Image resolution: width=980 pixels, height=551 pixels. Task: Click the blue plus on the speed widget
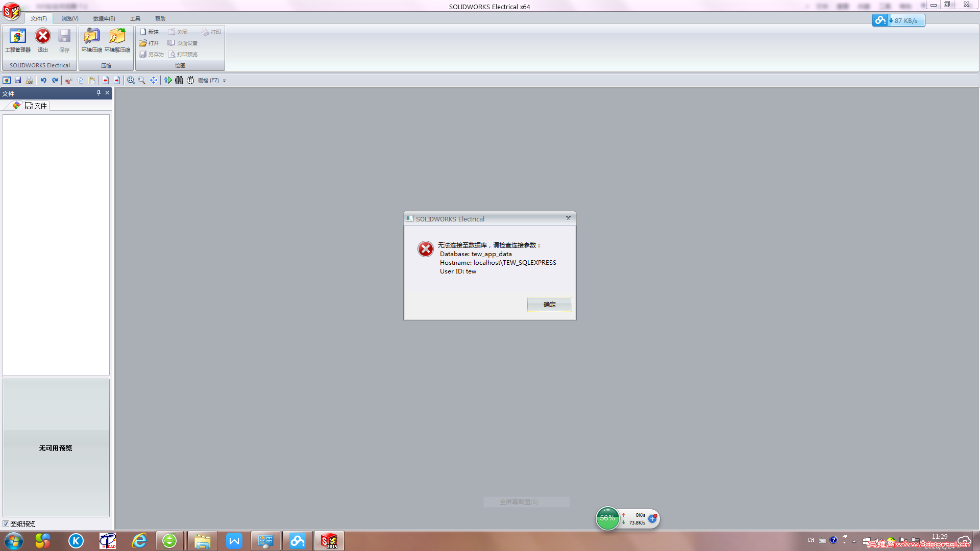point(652,518)
